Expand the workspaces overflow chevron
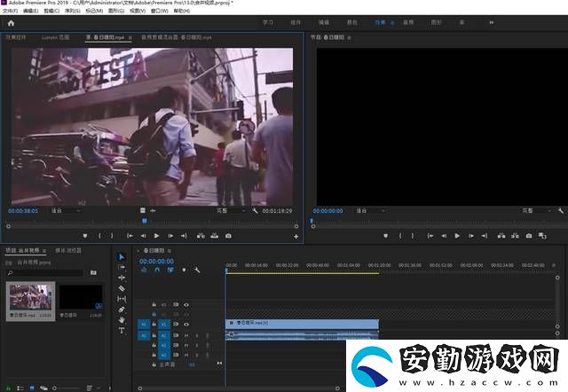 (x=492, y=23)
